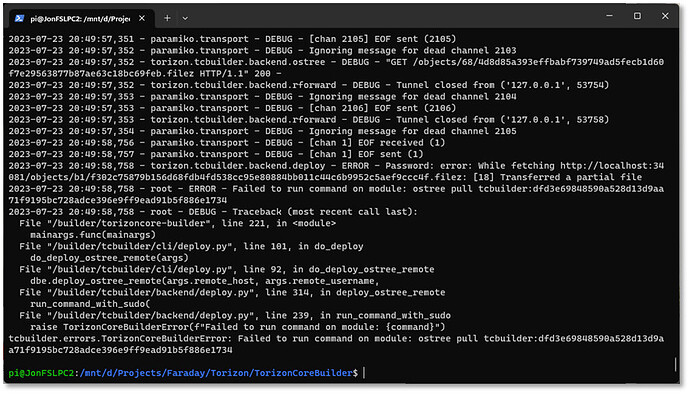Click the green pi@JonFSLPC2 prompt text
This screenshot has width=690, height=394.
coord(41,373)
